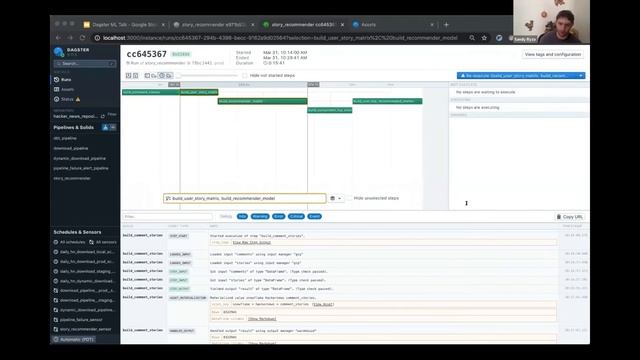Screen dimensions: 640x360
Task: Close the Dagster ML Talk Google tab
Action: [x=163, y=24]
